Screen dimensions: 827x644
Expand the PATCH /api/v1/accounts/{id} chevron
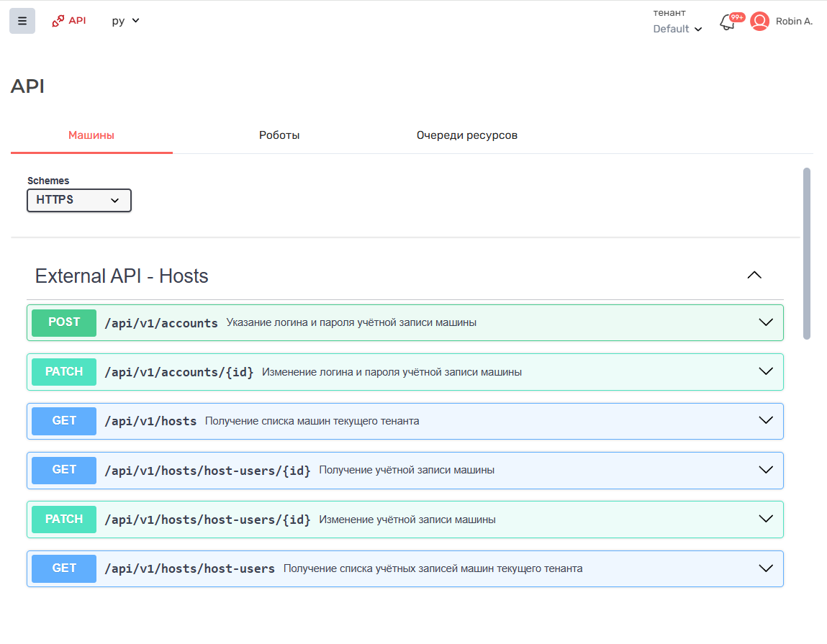766,372
